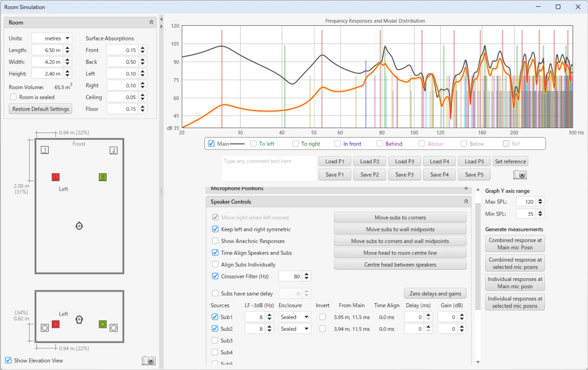The width and height of the screenshot is (588, 370).
Task: Click the listener head icon in plan view
Action: click(x=79, y=226)
